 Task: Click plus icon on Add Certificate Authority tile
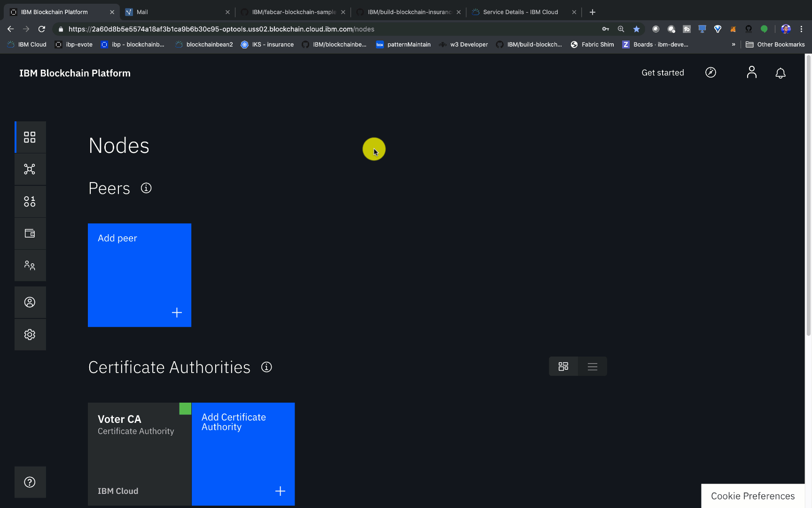(280, 491)
